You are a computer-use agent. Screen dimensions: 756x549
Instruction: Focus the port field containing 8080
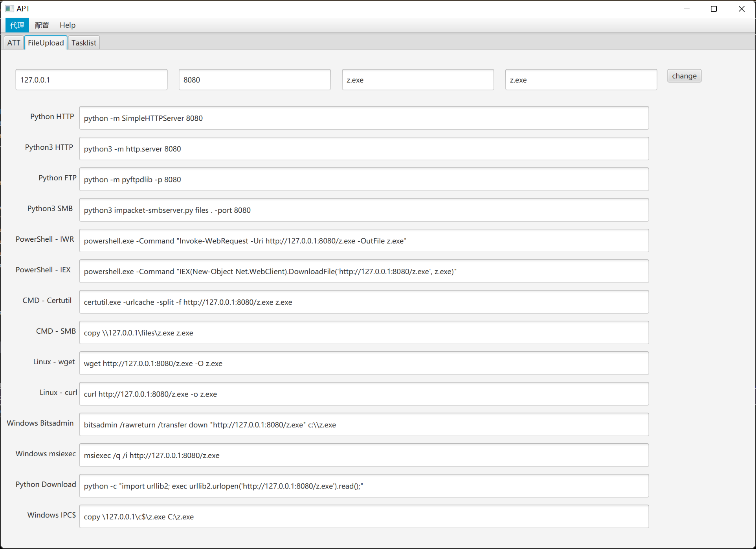[254, 80]
